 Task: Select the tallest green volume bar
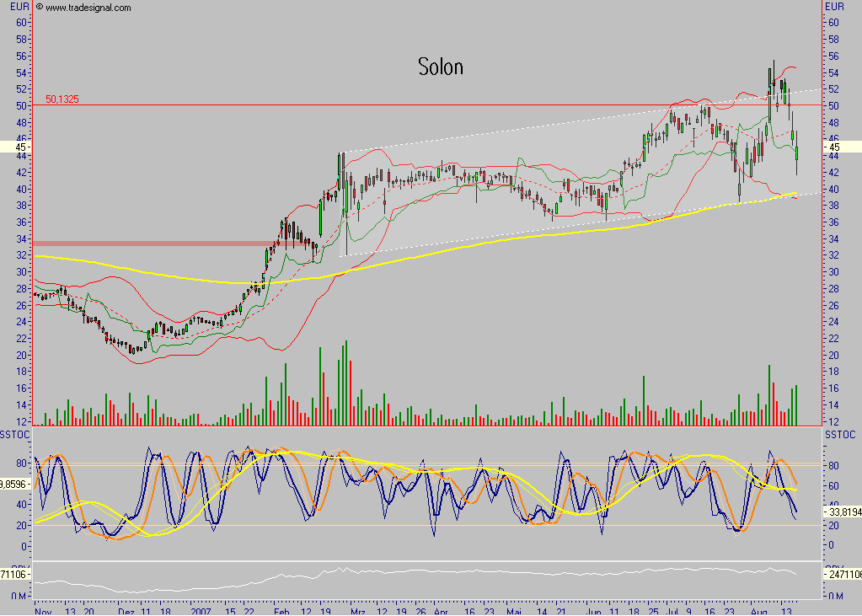pos(346,379)
